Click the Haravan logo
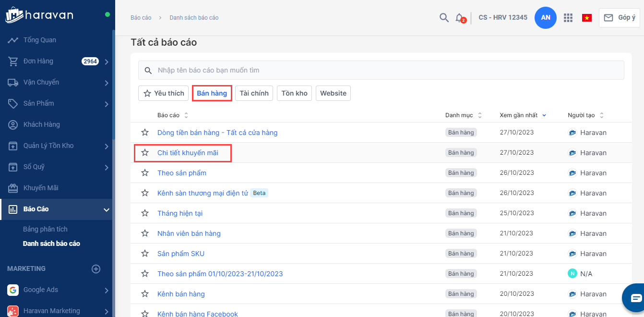The image size is (644, 317). point(39,15)
